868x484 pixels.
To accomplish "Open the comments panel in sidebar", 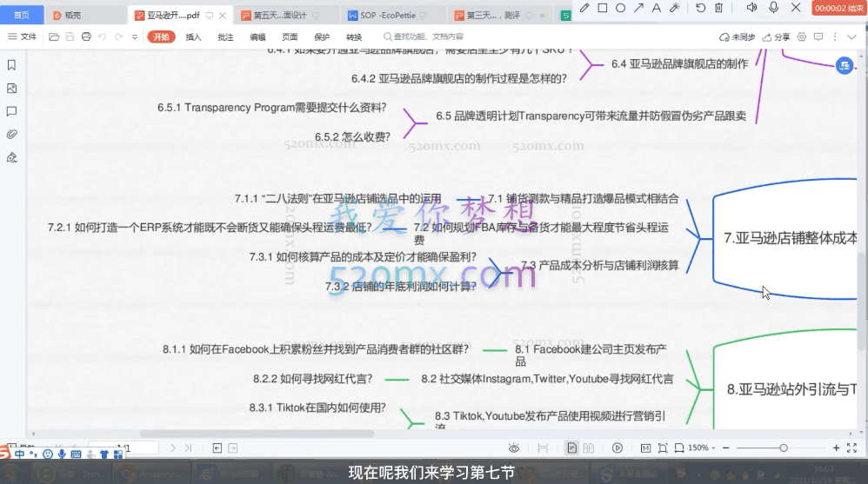I will (11, 111).
